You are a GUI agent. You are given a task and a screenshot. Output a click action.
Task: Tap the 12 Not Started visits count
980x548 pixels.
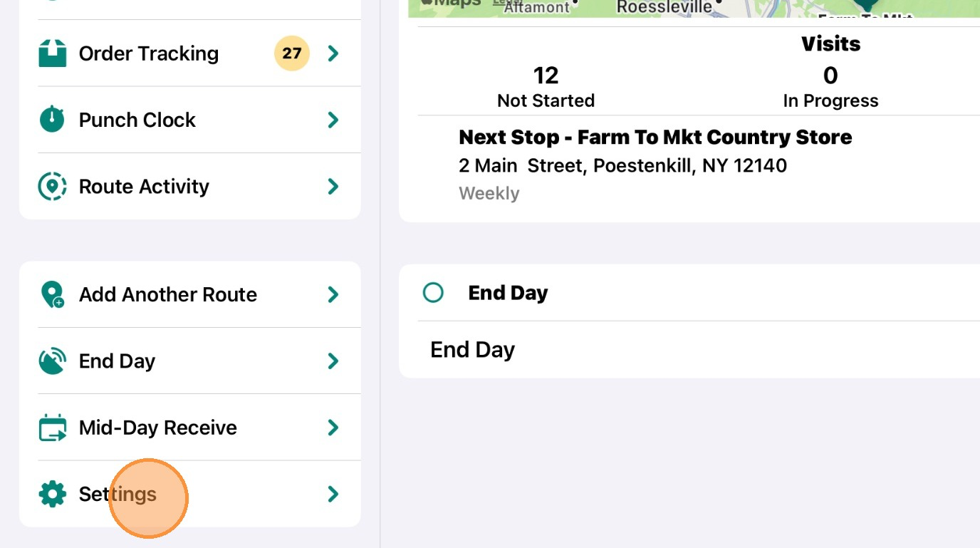tap(546, 87)
